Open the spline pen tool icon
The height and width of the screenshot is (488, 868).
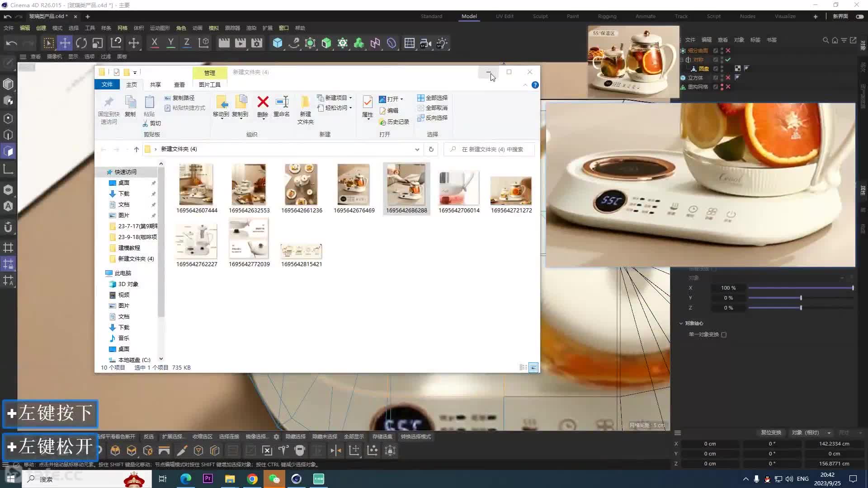point(294,43)
